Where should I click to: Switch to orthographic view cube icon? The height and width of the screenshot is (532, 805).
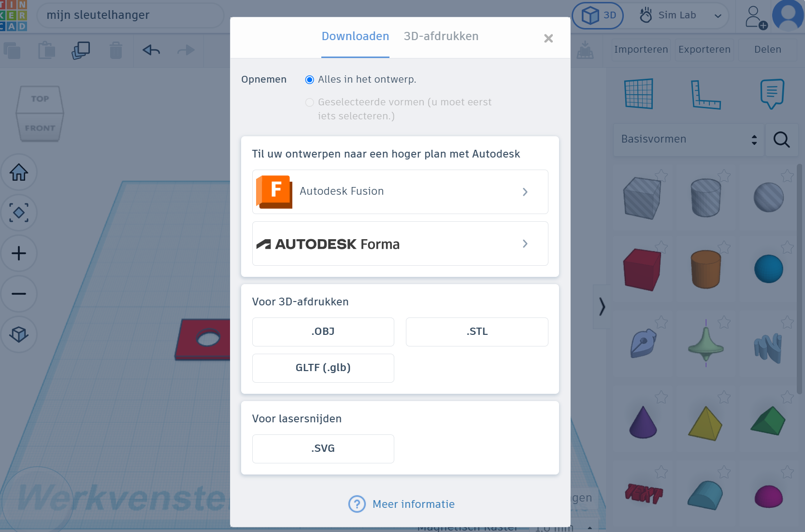click(x=19, y=334)
